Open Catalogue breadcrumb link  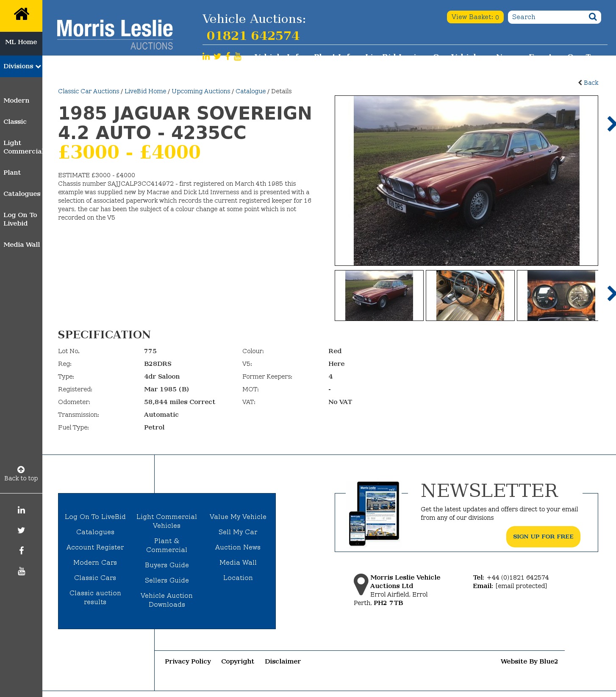click(x=251, y=91)
